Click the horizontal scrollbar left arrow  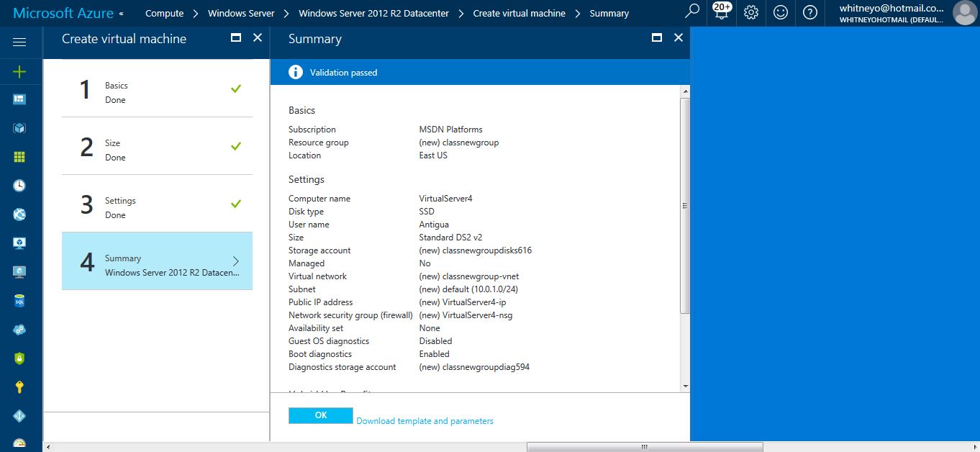pyautogui.click(x=48, y=447)
